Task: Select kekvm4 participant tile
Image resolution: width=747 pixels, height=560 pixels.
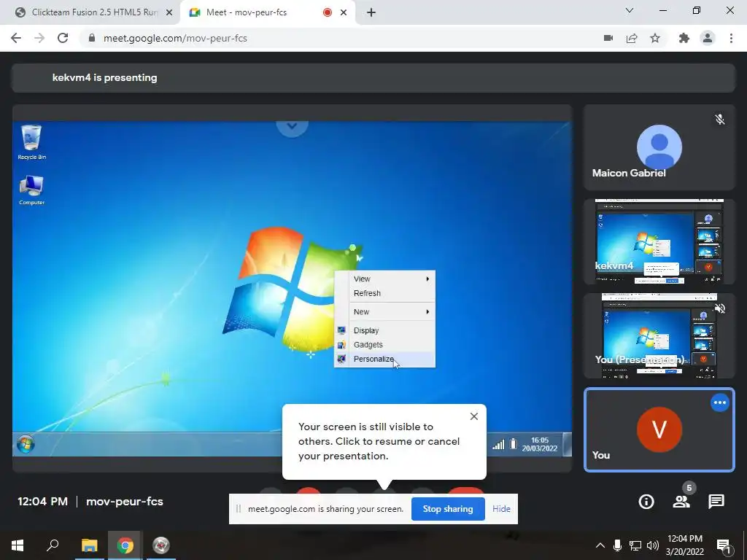Action: click(659, 241)
